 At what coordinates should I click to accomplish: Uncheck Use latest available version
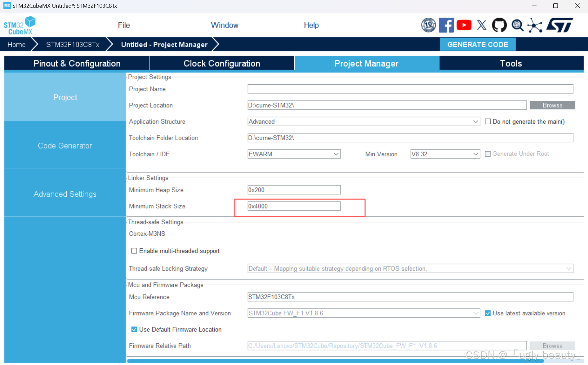pyautogui.click(x=488, y=313)
